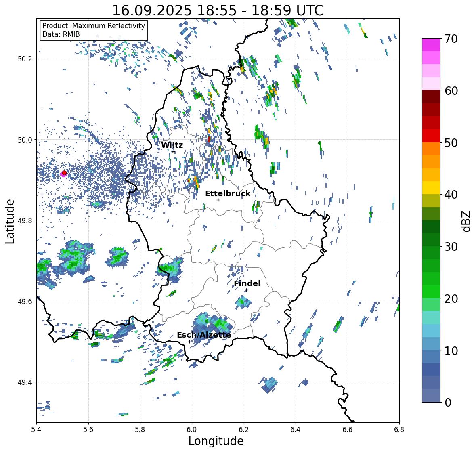Viewport: 476px width, 451px height.
Task: Click the Longitude axis label
Action: pos(216,441)
